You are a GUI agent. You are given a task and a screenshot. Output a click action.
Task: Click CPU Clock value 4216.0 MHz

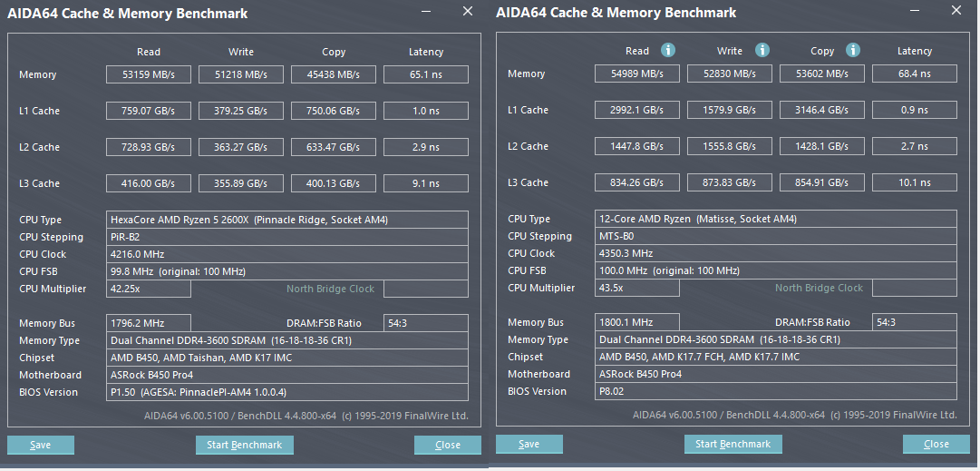tap(287, 255)
